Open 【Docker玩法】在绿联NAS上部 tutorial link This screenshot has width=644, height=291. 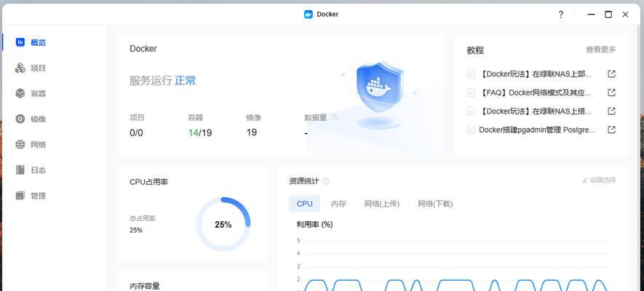tap(535, 74)
